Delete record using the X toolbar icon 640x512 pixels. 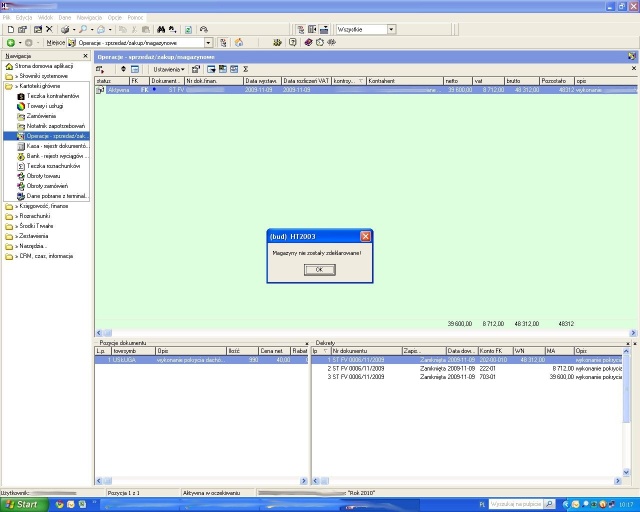tap(49, 29)
